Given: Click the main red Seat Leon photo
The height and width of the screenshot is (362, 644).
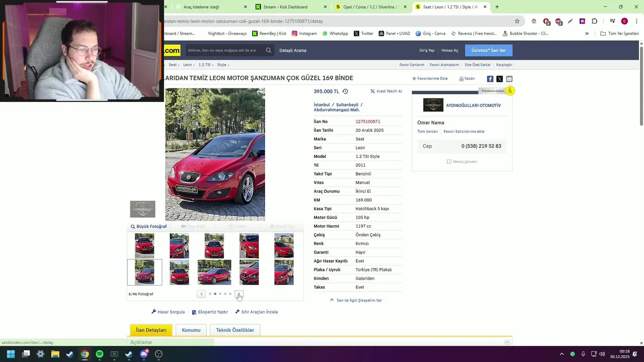Looking at the screenshot, I should (215, 155).
